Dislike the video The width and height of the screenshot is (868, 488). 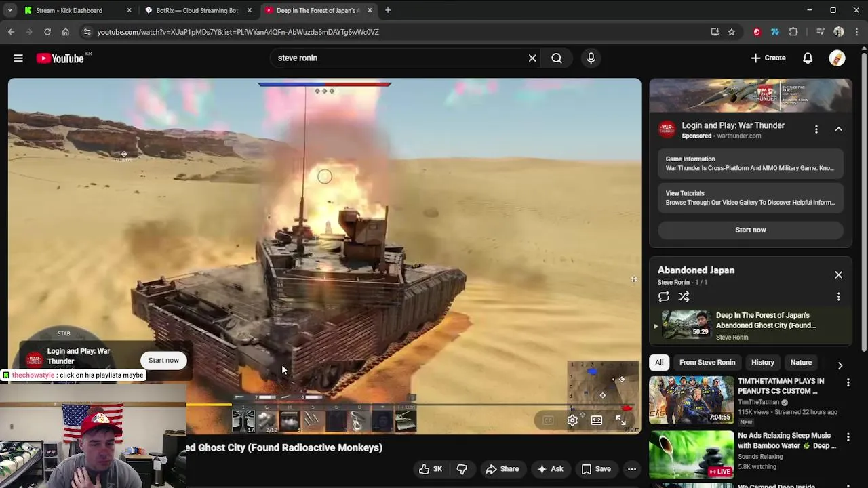click(462, 469)
